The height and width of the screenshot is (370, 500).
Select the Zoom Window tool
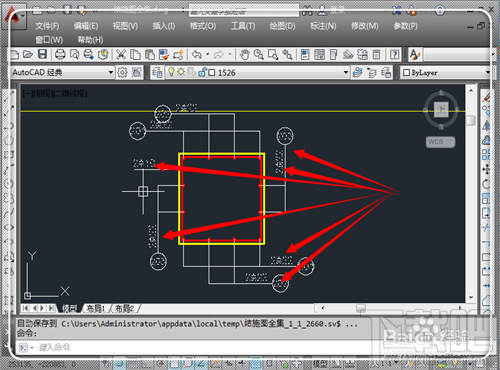coord(273,54)
